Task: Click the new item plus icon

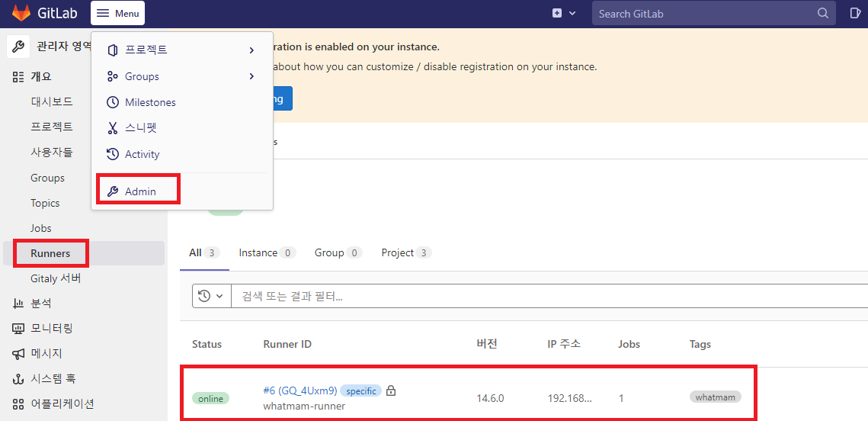Action: (x=557, y=13)
